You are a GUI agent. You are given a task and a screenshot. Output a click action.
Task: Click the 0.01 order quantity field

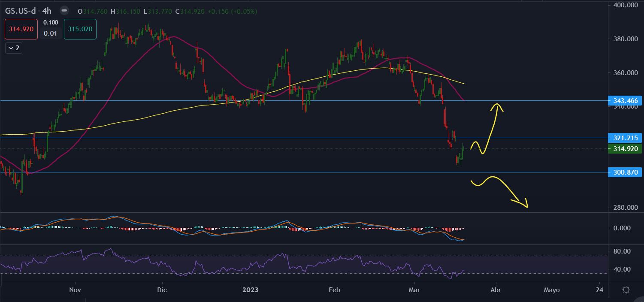51,33
